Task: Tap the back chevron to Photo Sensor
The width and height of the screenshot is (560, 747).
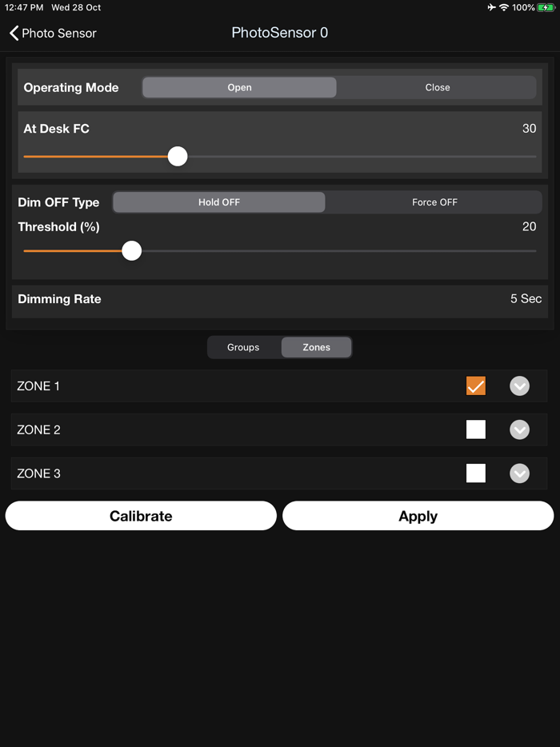Action: click(x=14, y=34)
